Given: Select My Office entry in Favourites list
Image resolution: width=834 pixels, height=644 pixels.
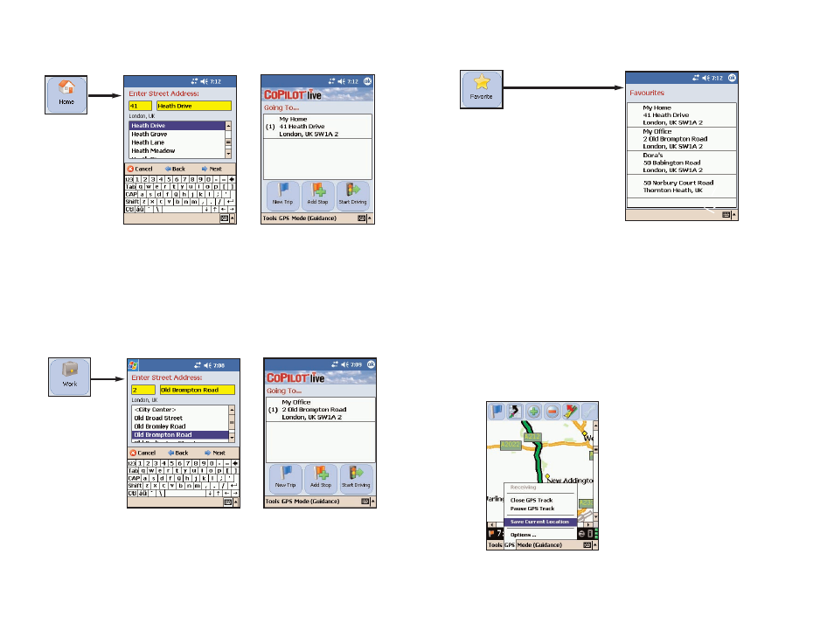Looking at the screenshot, I should 681,139.
